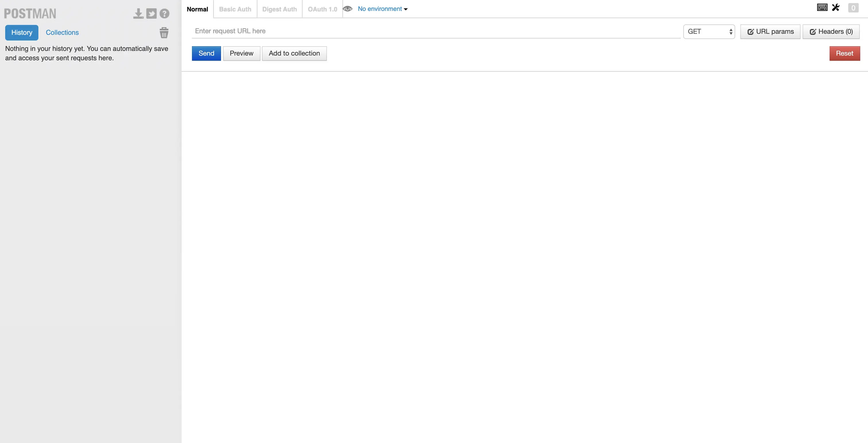Switch to the Basic Auth tab
This screenshot has height=443, width=868.
(235, 9)
